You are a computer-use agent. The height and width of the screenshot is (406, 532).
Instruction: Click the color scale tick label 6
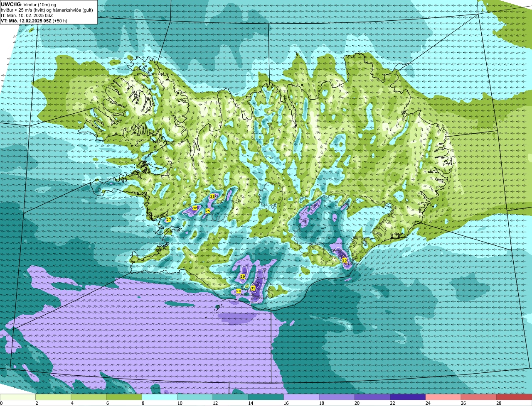tap(107, 403)
